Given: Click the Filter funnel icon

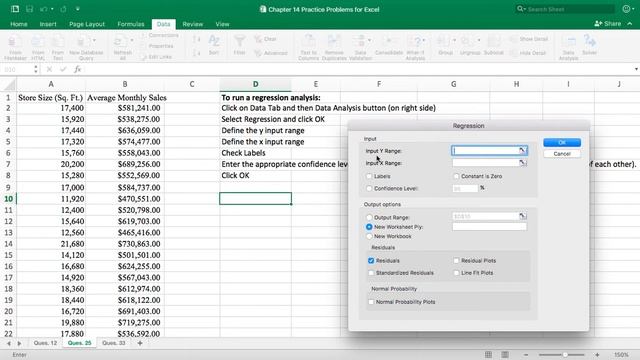Looking at the screenshot, I should coord(240,42).
